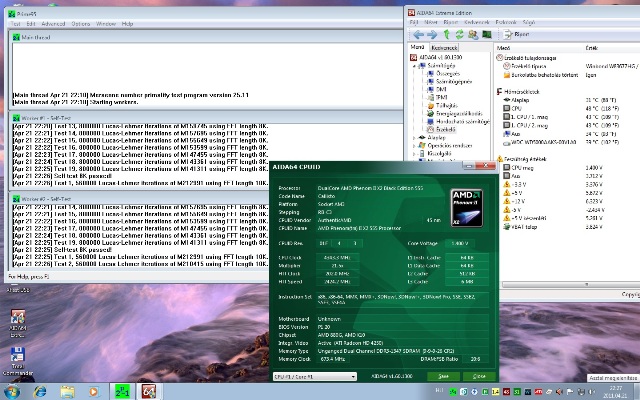Open the Options menu in Prime95

pyautogui.click(x=81, y=24)
